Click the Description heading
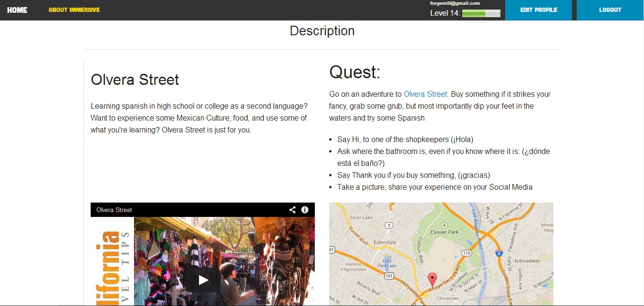This screenshot has width=644, height=306. click(x=322, y=31)
